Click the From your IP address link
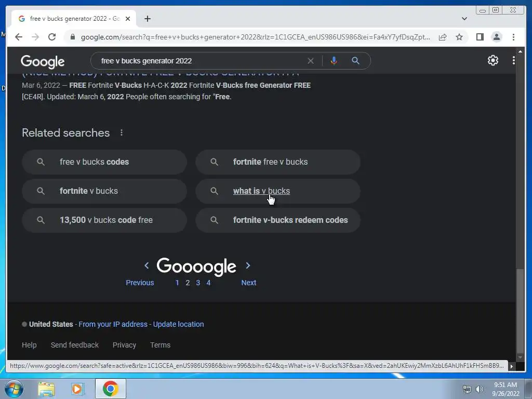This screenshot has width=532, height=399. [113, 324]
